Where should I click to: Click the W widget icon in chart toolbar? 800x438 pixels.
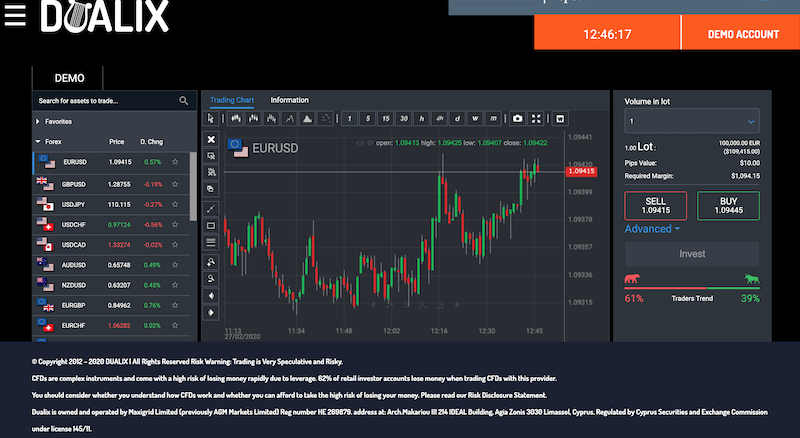[560, 118]
